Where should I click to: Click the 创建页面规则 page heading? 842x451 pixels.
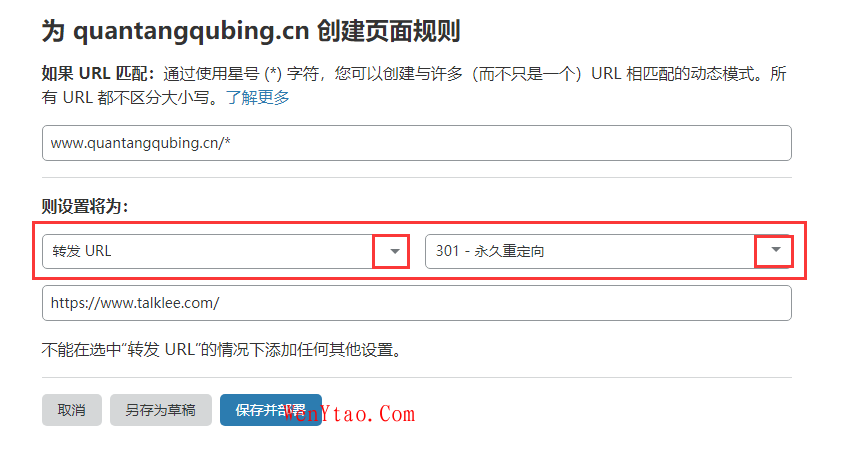coord(388,31)
